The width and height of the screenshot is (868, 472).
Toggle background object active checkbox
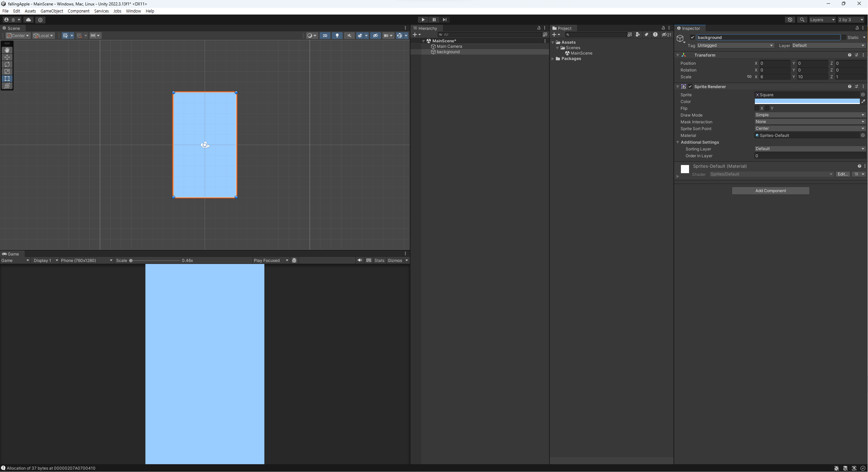[692, 37]
